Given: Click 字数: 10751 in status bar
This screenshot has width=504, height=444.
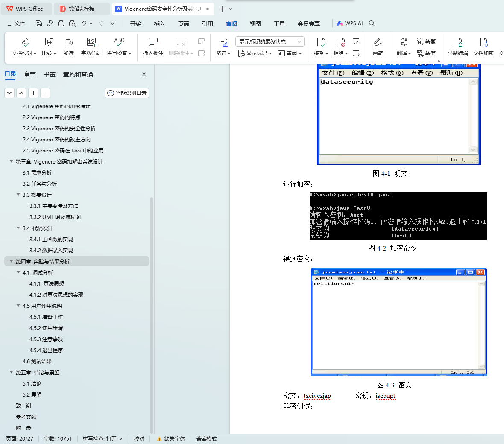Looking at the screenshot, I should 58,439.
